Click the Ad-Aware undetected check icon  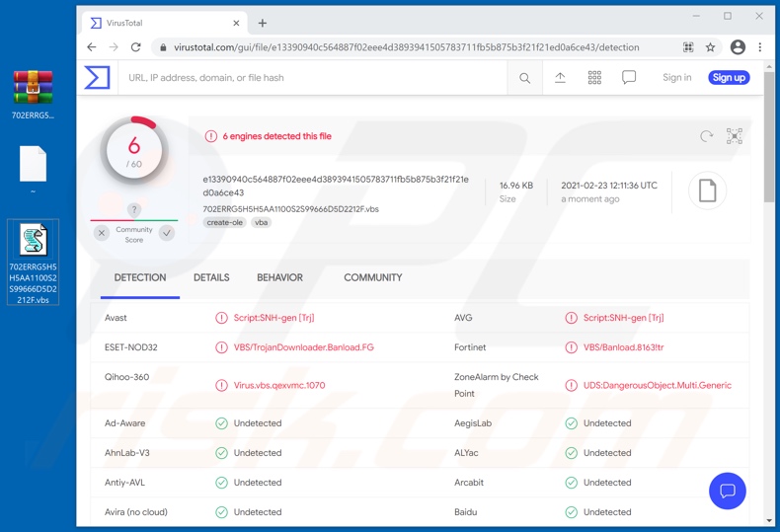click(x=221, y=423)
